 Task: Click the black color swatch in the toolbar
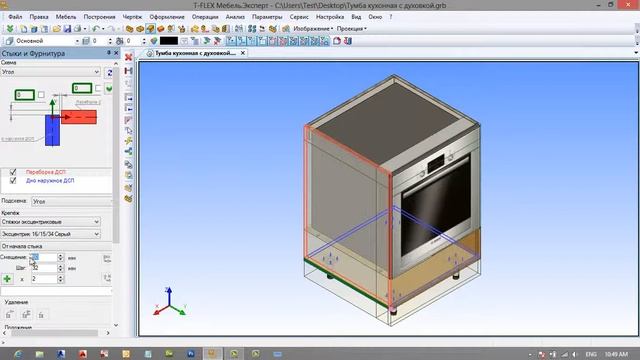[x=169, y=41]
